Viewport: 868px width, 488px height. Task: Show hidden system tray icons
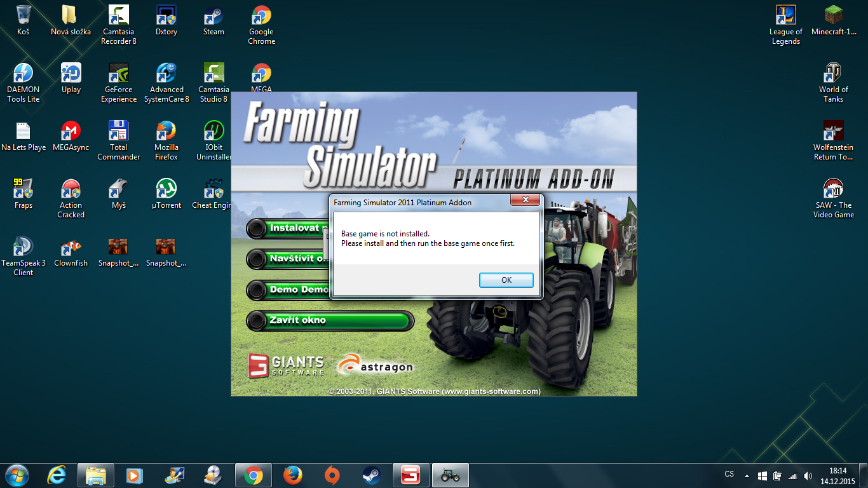coord(747,475)
